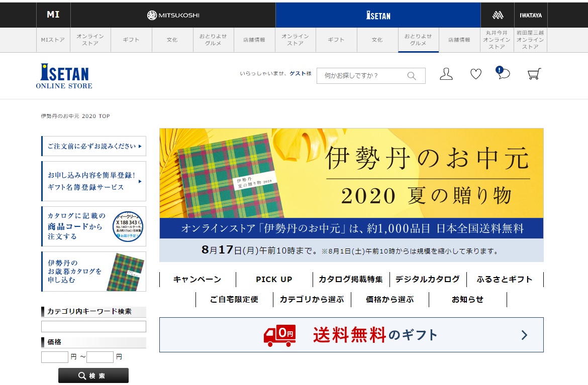Open Mitsukoshi 店舗情報 menu item
588x385 pixels.
pyautogui.click(x=254, y=40)
